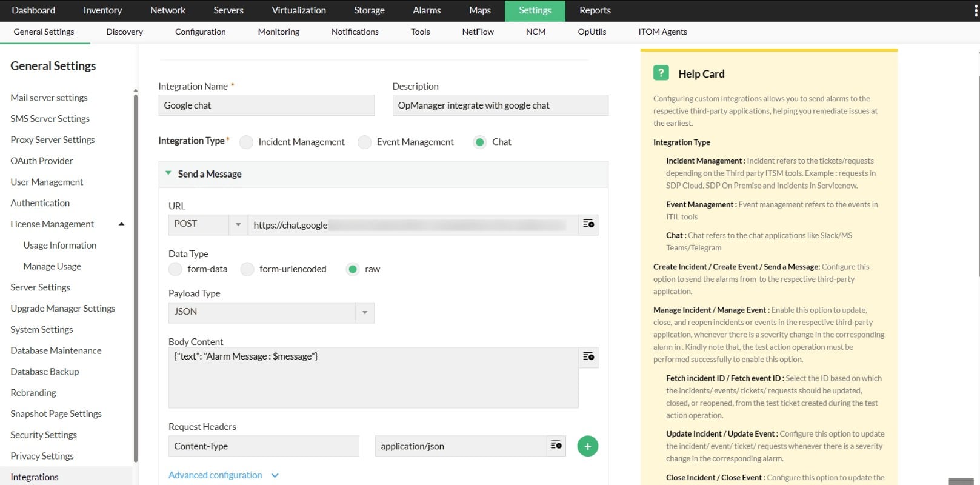Open the NetFlow sub-tab
Viewport: 980px width, 485px height.
[478, 32]
